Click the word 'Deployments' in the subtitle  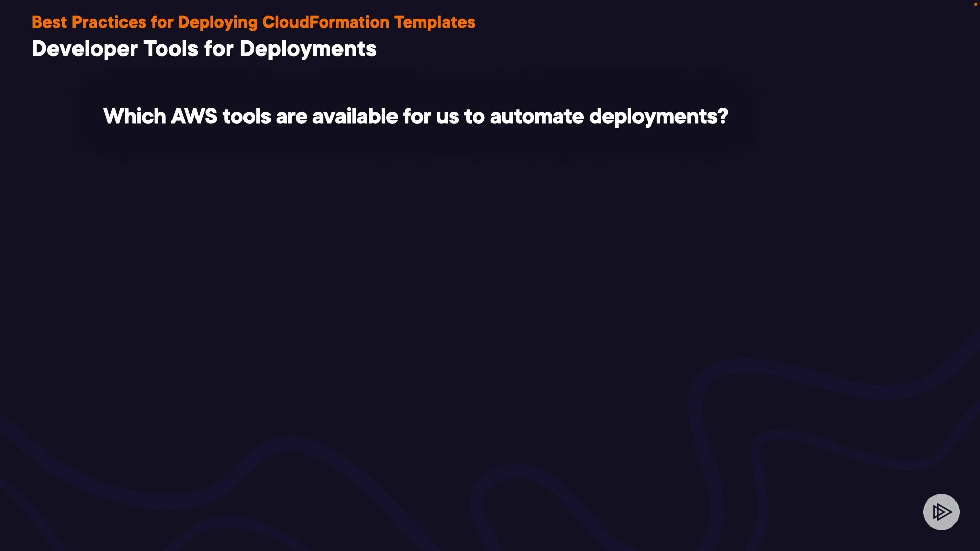[x=308, y=49]
